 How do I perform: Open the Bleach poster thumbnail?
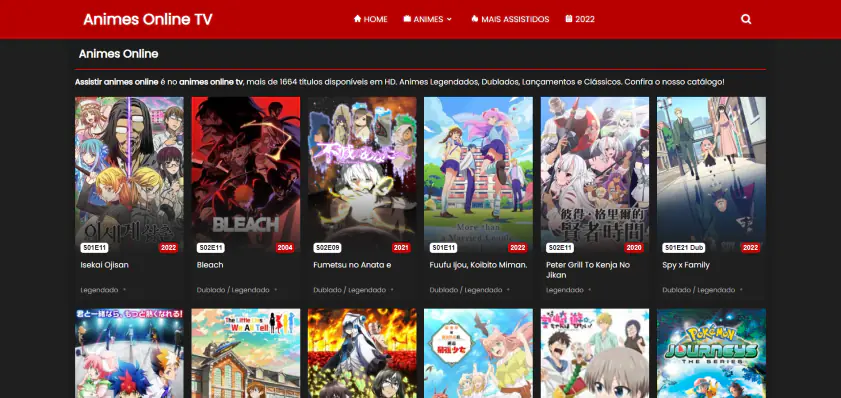pyautogui.click(x=246, y=175)
